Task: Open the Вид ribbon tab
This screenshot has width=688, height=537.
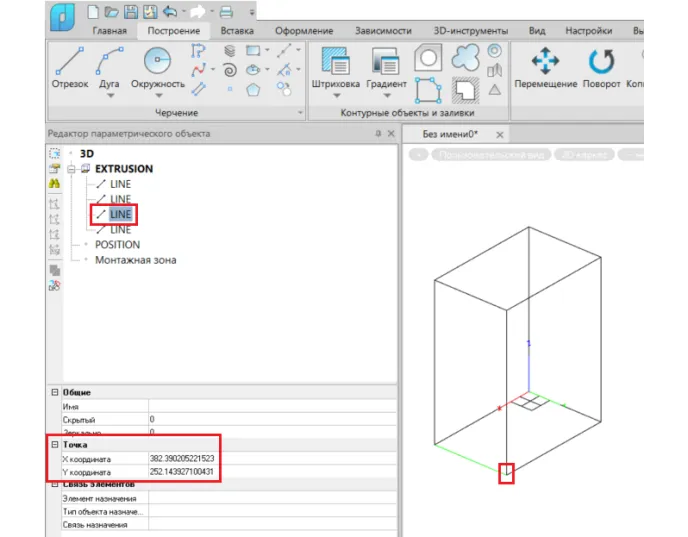Action: click(537, 31)
